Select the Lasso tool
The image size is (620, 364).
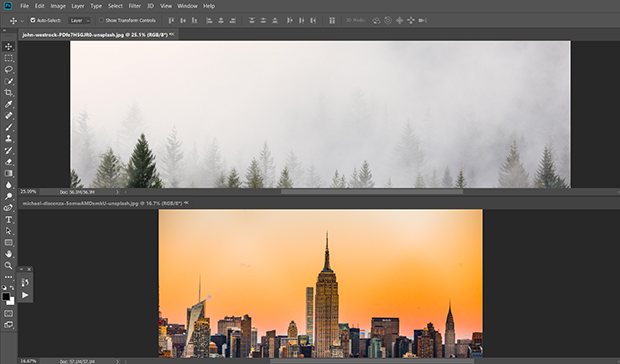pyautogui.click(x=8, y=70)
